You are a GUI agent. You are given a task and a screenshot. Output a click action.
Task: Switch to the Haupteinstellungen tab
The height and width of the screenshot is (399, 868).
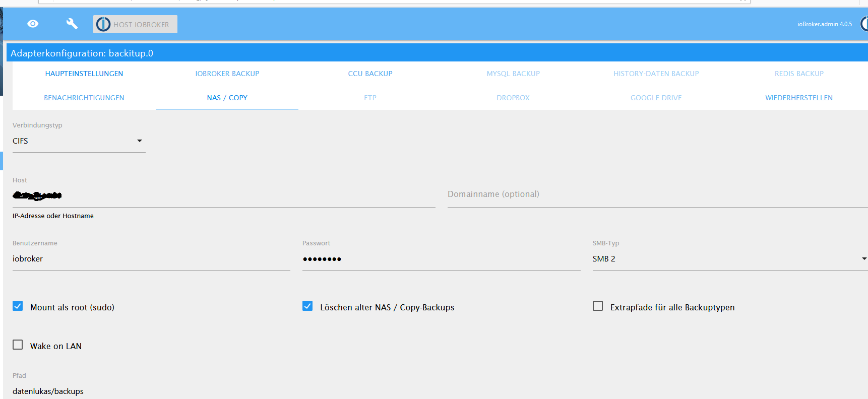pyautogui.click(x=84, y=74)
